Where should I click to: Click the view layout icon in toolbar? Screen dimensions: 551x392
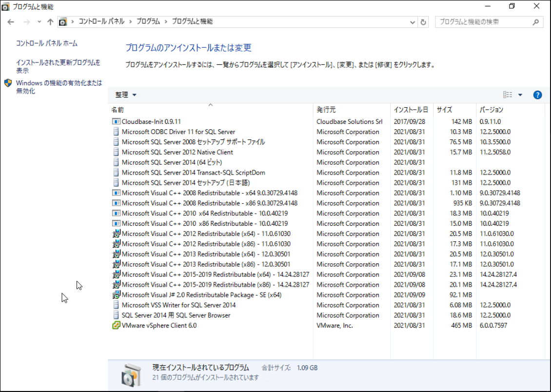pos(508,95)
